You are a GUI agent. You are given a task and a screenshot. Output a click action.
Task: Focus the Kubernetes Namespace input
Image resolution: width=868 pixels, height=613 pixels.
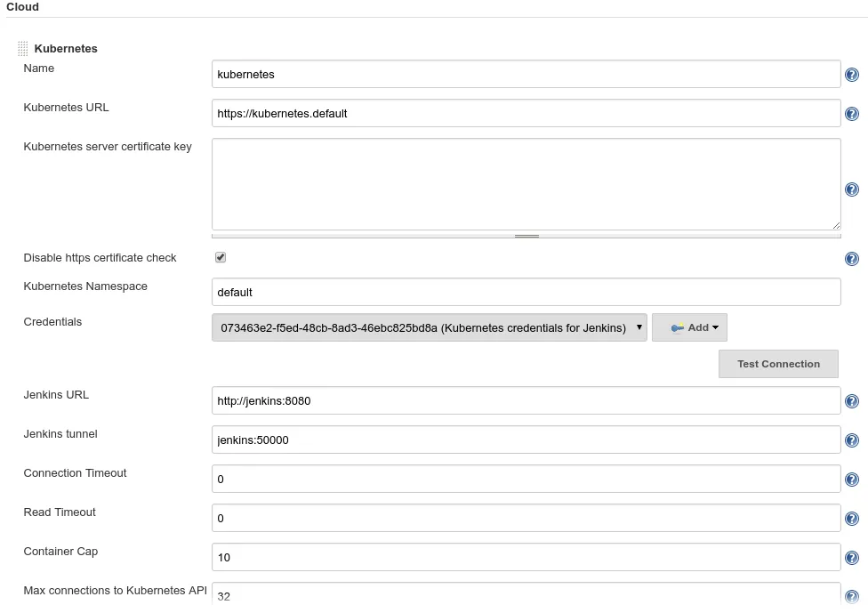point(526,292)
